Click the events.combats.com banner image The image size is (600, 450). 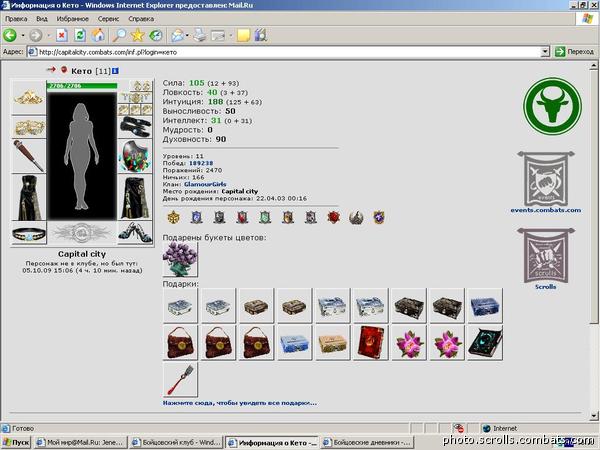[x=546, y=178]
